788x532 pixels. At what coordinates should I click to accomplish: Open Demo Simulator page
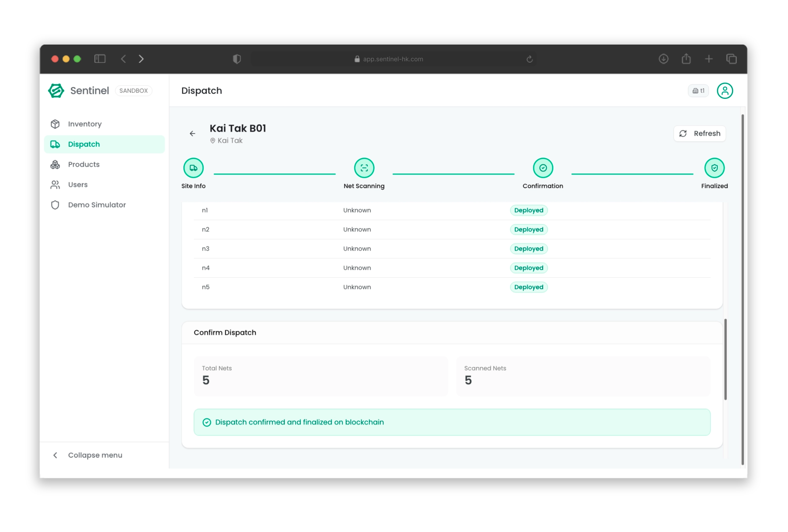[x=97, y=205]
